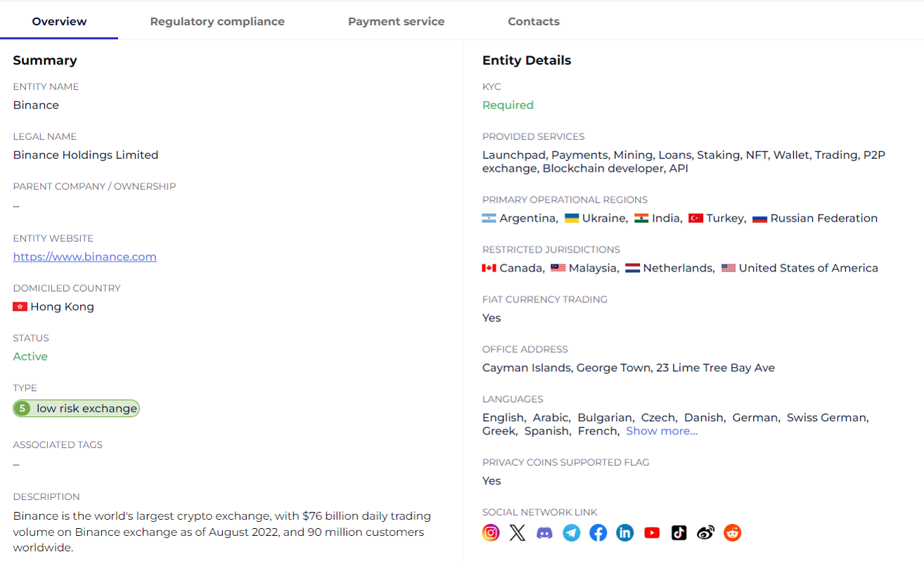The image size is (924, 571).
Task: Click the Hong Kong flag icon
Action: tap(20, 307)
